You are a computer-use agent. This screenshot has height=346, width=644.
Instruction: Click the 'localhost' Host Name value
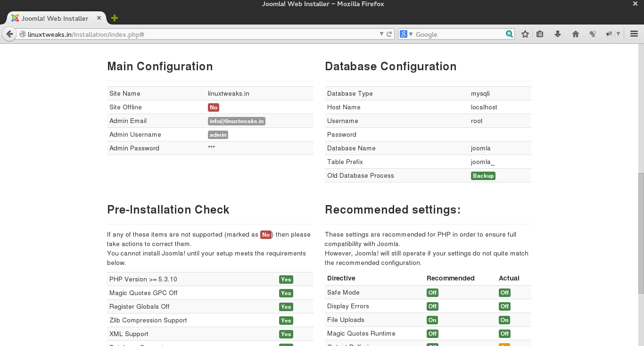pyautogui.click(x=484, y=107)
